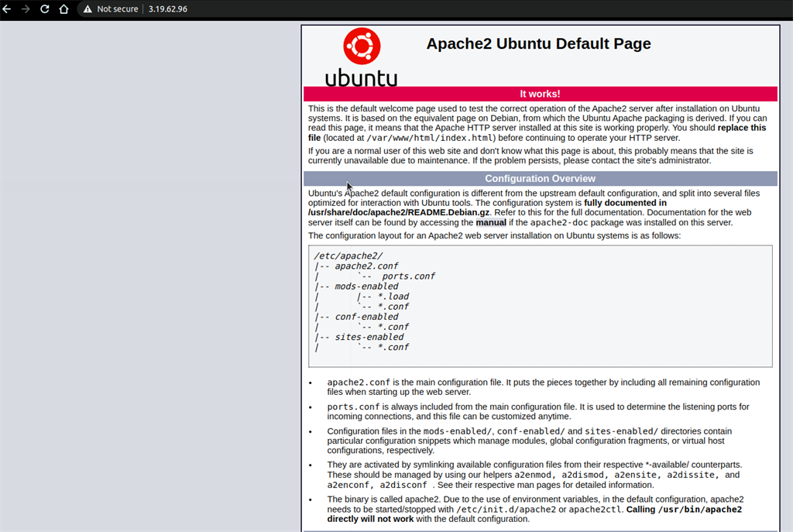Click the ubuntu wordmark below the logo

pos(361,78)
